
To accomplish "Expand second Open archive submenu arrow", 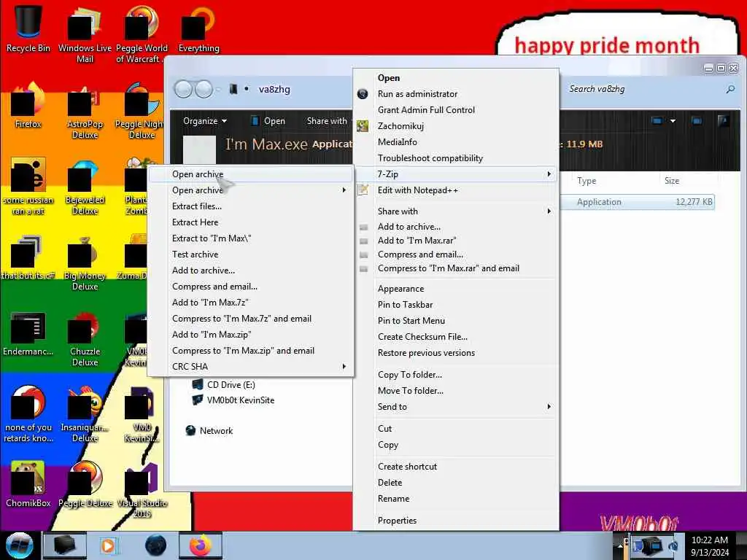I will 344,190.
